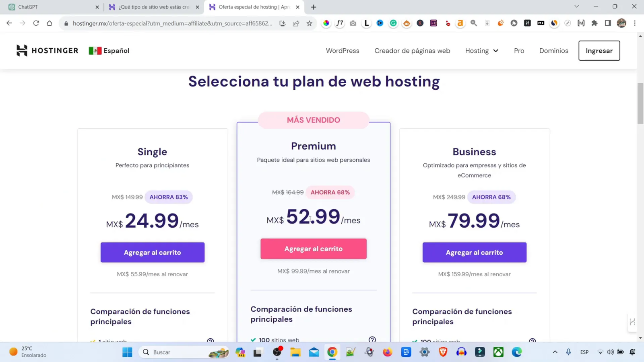Click the Hostinger logo
Viewport: 644px width, 362px height.
(47, 50)
